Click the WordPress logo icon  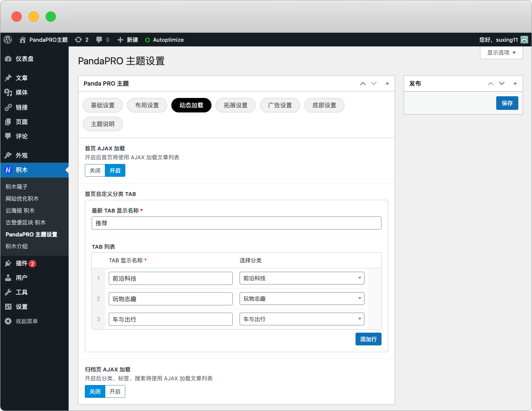tap(8, 40)
